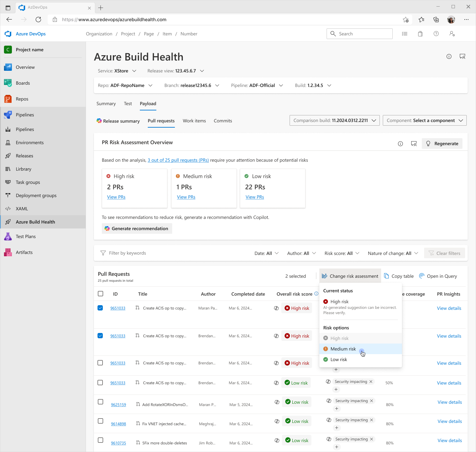The width and height of the screenshot is (476, 452).
Task: Open the Repo ADF-RepoName dropdown
Action: click(125, 85)
